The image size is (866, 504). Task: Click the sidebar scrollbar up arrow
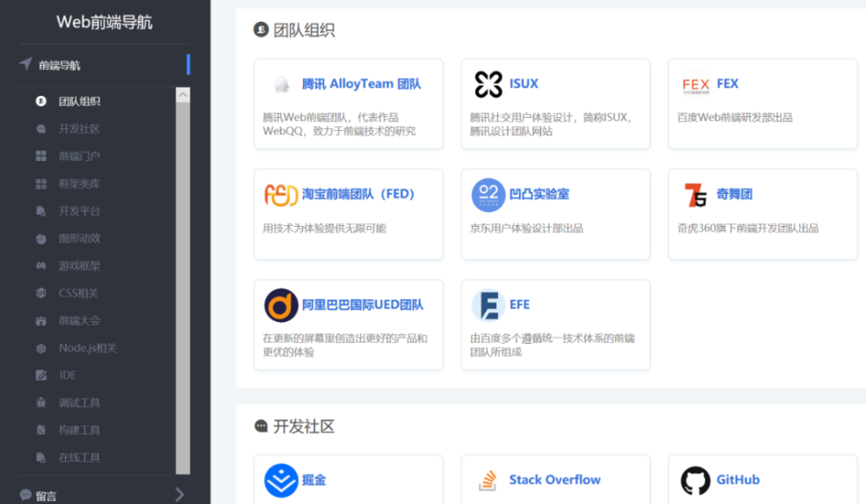(x=183, y=95)
